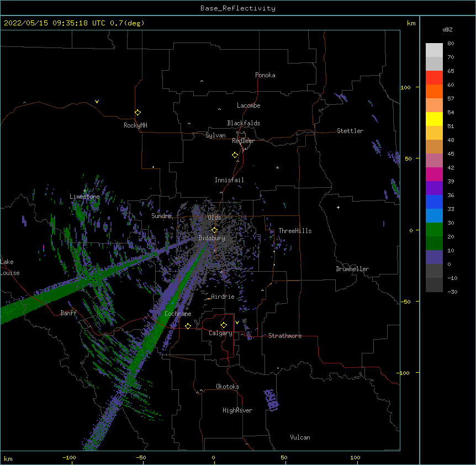The height and width of the screenshot is (465, 476).
Task: Click the purple 10 dBZ color swatch
Action: pyautogui.click(x=434, y=257)
